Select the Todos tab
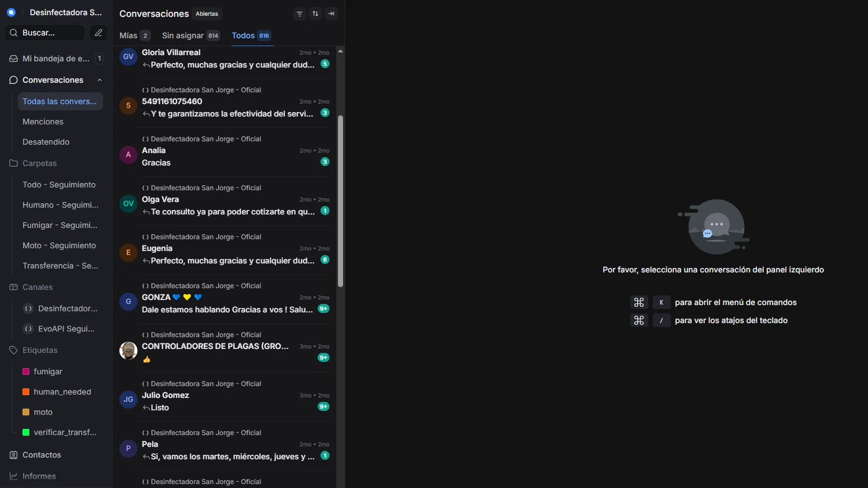This screenshot has height=488, width=868. coord(252,35)
